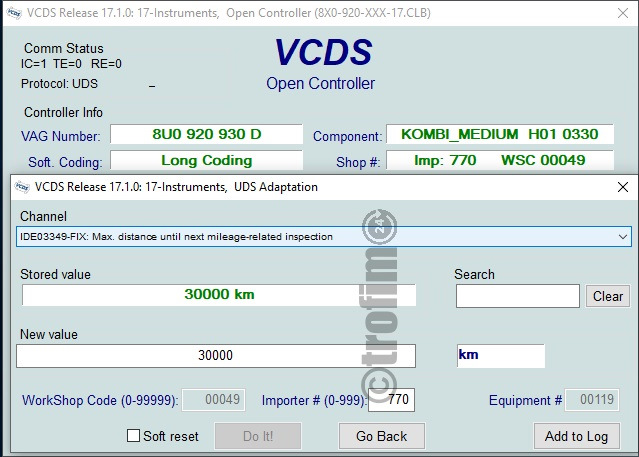This screenshot has height=457, width=639.
Task: Click the Soft. Coding label
Action: pos(65,162)
